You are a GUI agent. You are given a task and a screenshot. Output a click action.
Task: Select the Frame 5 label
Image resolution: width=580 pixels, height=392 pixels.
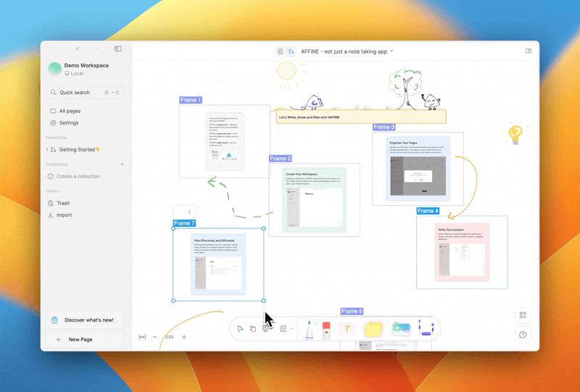[x=352, y=311]
